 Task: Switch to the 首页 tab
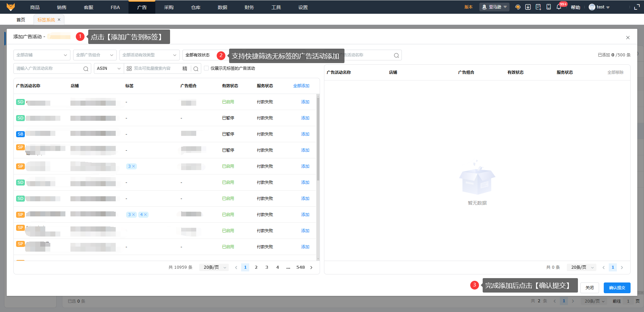[21, 20]
